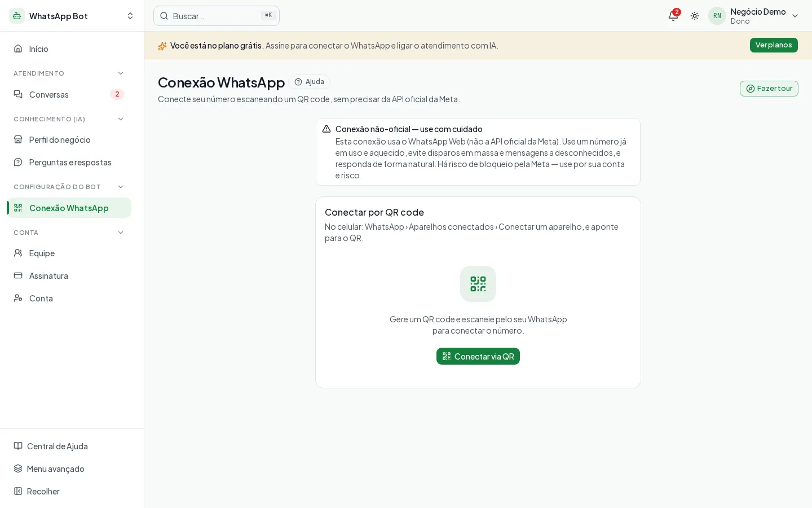Open Assinatura in the sidebar
Screen dimensions: 812x508
(69, 275)
